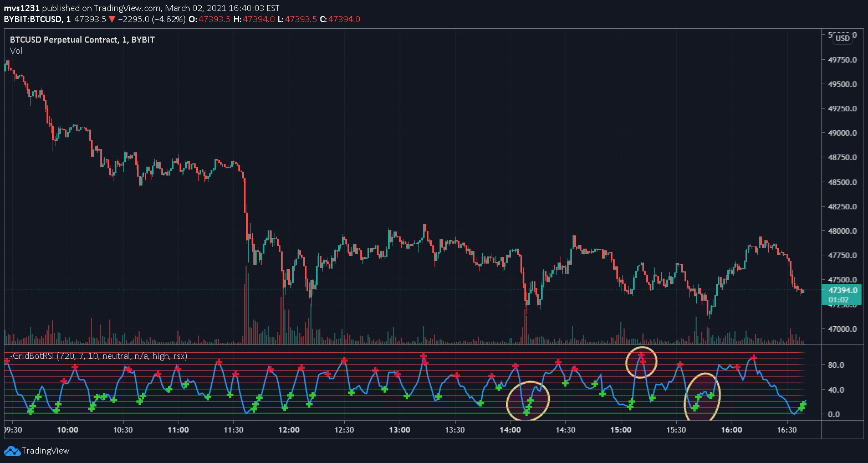The image size is (868, 463).
Task: Click the 49500.0 price axis label
Action: coord(843,84)
